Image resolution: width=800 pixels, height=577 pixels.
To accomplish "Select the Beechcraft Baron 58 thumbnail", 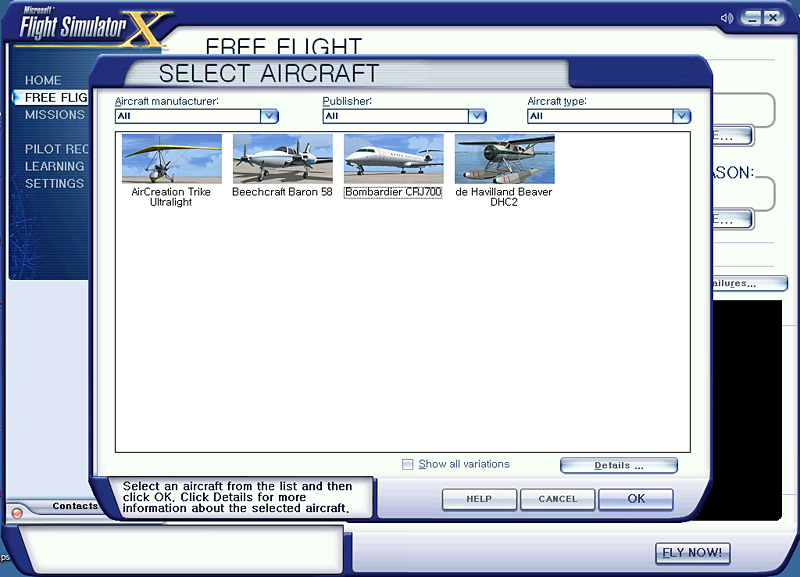I will 283,159.
